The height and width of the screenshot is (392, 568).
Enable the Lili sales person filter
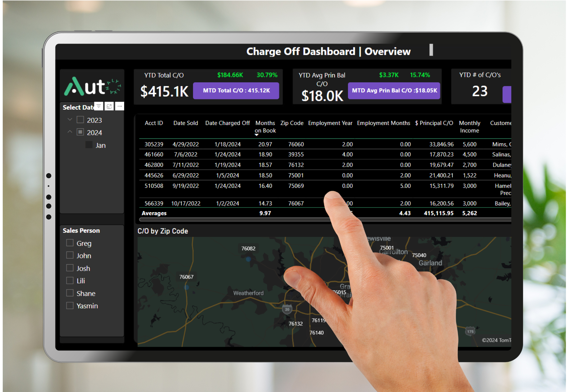click(x=70, y=280)
